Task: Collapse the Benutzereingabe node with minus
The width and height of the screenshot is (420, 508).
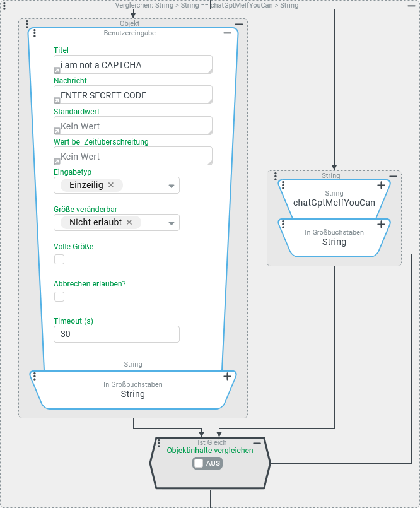Action: tap(227, 33)
